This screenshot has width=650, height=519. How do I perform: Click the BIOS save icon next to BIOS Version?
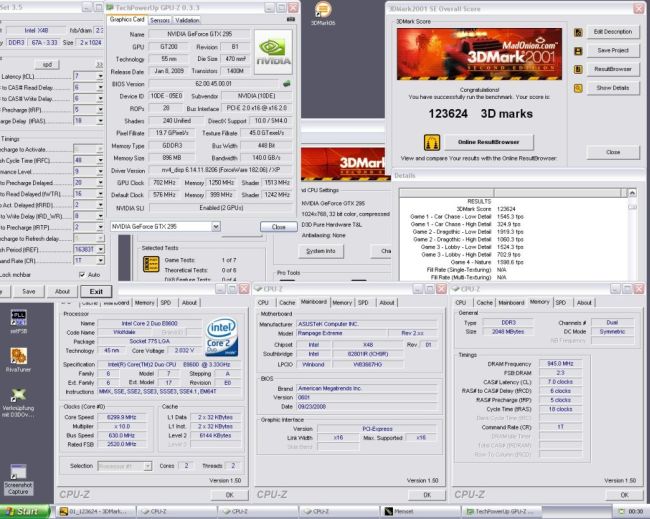286,84
